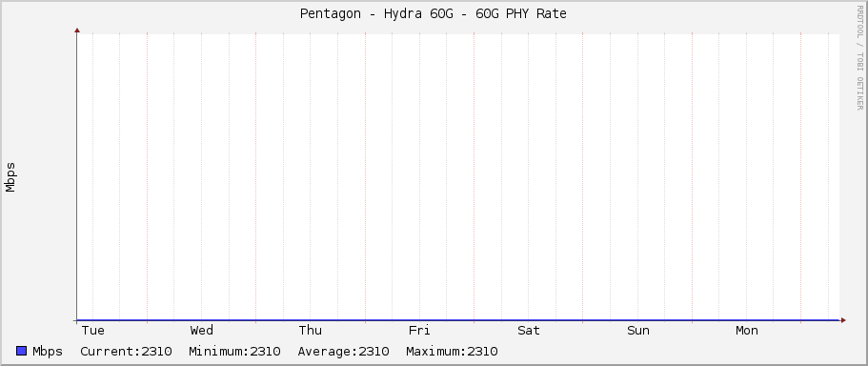
Task: Click the 'Tue' x-axis label
Action: 93,331
